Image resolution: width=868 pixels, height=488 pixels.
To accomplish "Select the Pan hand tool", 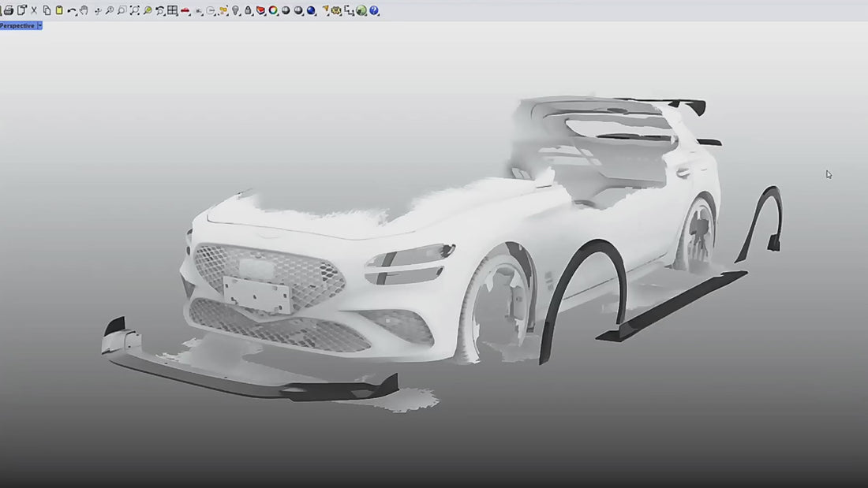I will [x=84, y=10].
